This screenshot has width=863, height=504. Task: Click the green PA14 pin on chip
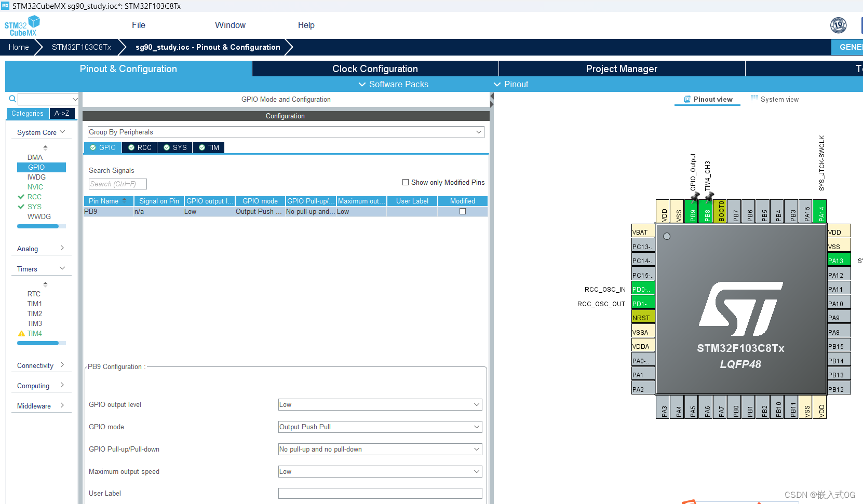[x=820, y=211]
